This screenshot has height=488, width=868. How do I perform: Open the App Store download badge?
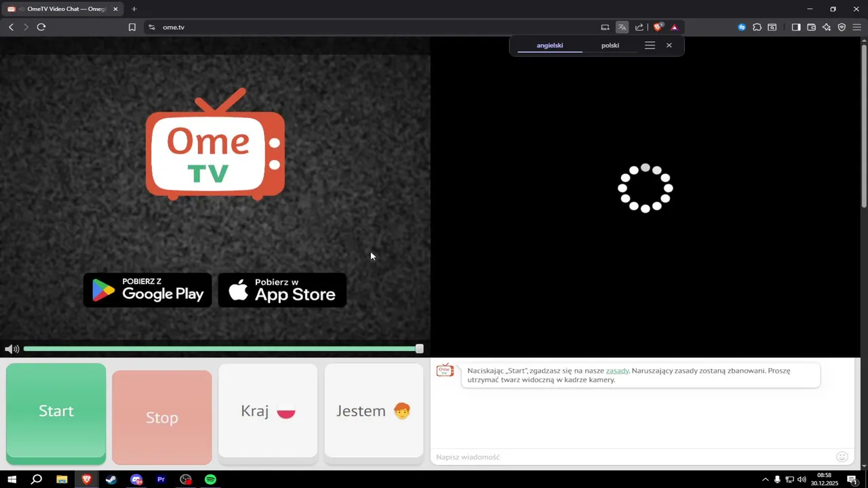282,290
